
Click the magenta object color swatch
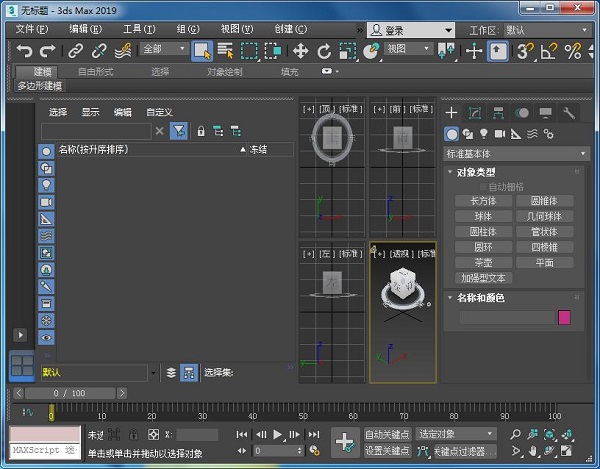(x=564, y=317)
